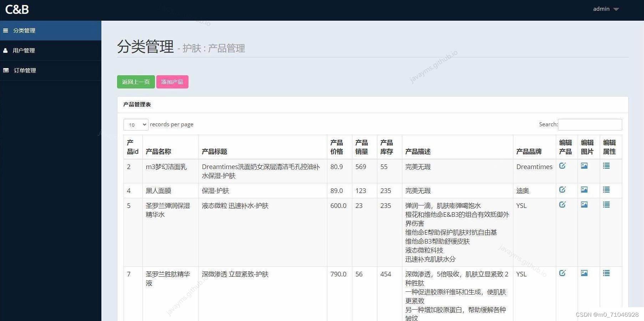The width and height of the screenshot is (644, 321).
Task: Focus the Search input field
Action: pyautogui.click(x=590, y=124)
